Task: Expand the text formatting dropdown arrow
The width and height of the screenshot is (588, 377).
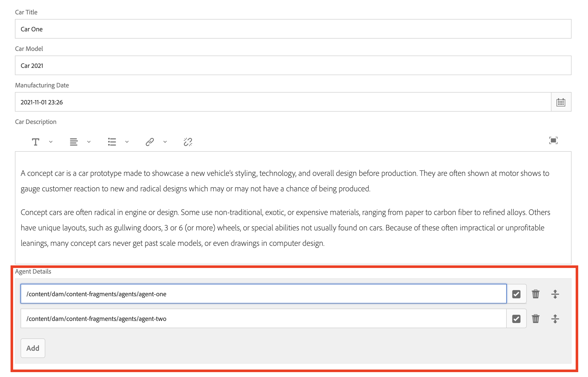Action: [50, 142]
